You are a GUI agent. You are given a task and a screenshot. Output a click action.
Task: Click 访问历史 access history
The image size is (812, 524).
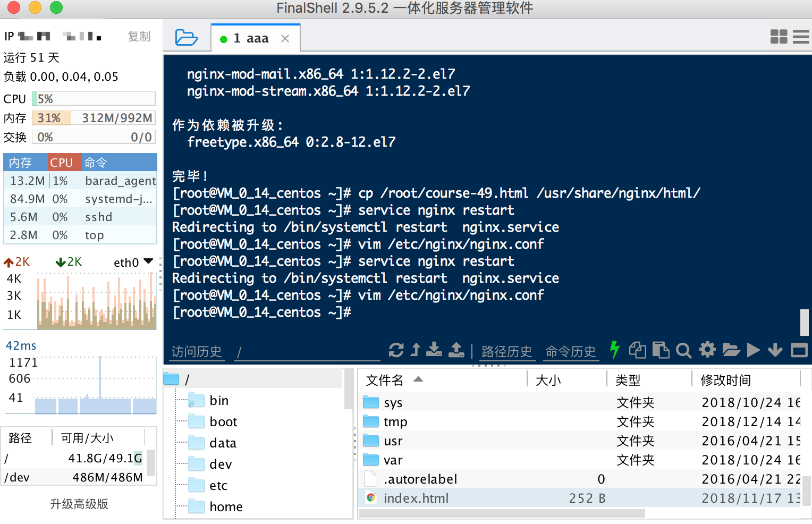(x=196, y=351)
